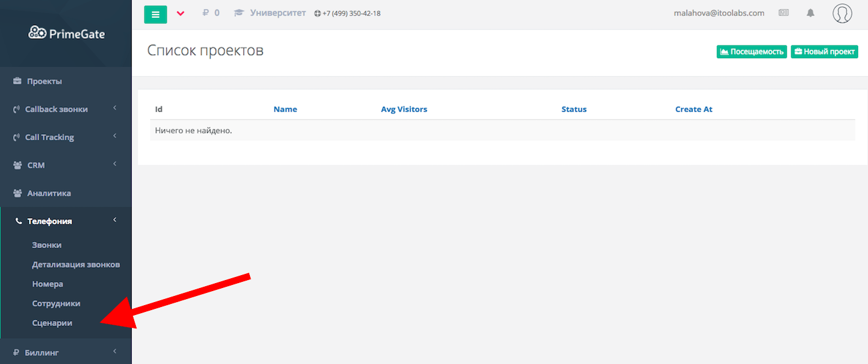Screen dimensions: 868x364
Task: Open the user avatar profile icon
Action: click(842, 13)
